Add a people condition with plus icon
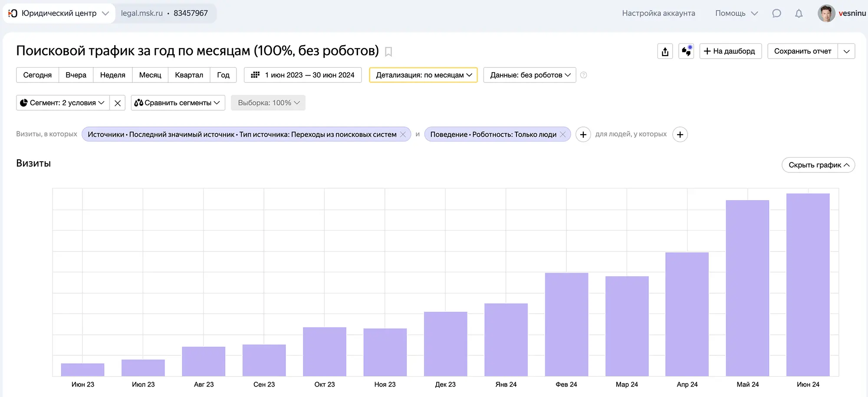The image size is (868, 397). click(x=680, y=135)
